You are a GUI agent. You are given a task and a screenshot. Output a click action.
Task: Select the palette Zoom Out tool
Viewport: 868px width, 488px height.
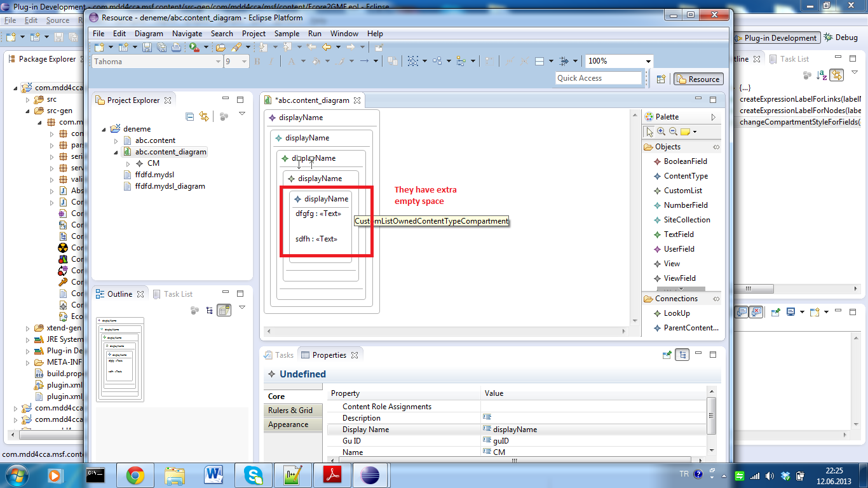[x=673, y=132]
